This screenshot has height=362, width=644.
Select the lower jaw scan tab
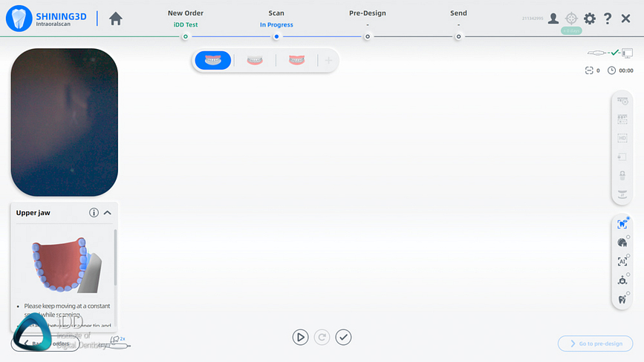pos(255,61)
